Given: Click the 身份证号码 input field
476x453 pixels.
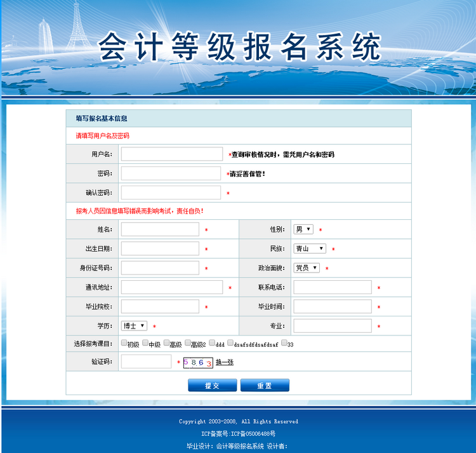Looking at the screenshot, I should pos(160,267).
